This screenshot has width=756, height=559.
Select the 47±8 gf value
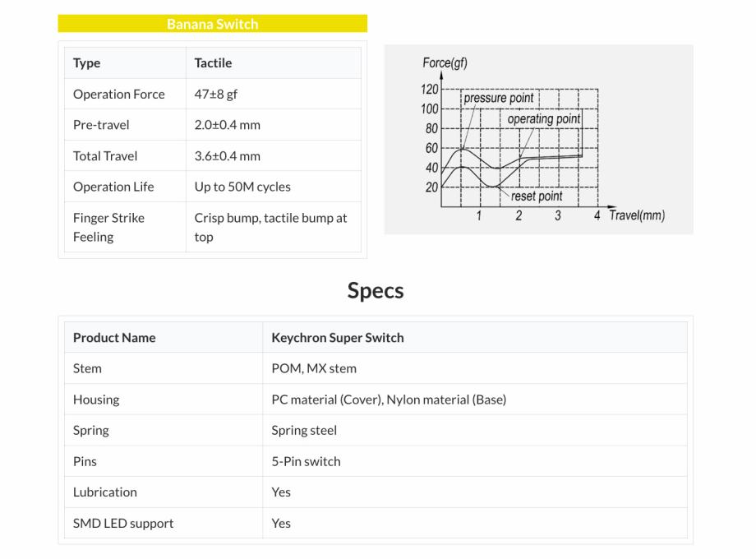pyautogui.click(x=216, y=94)
